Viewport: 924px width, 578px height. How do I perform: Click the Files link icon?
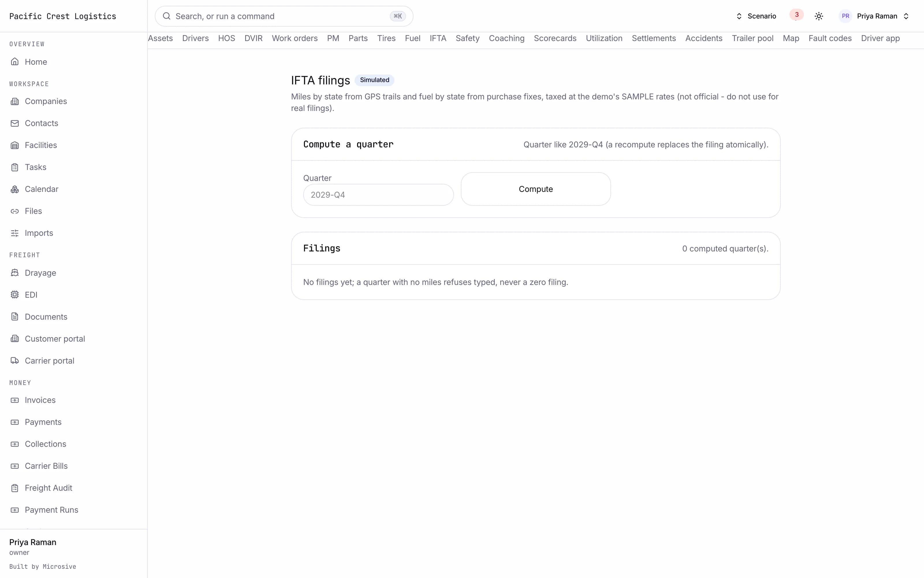click(x=14, y=211)
